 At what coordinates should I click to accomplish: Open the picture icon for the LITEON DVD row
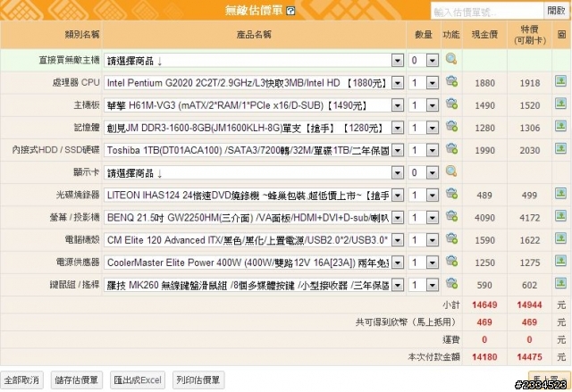click(x=560, y=193)
